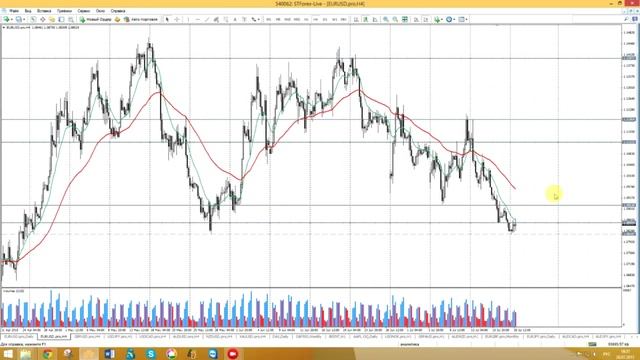Select the Text drawing tool
This screenshot has height=360, width=640.
coord(235,19)
